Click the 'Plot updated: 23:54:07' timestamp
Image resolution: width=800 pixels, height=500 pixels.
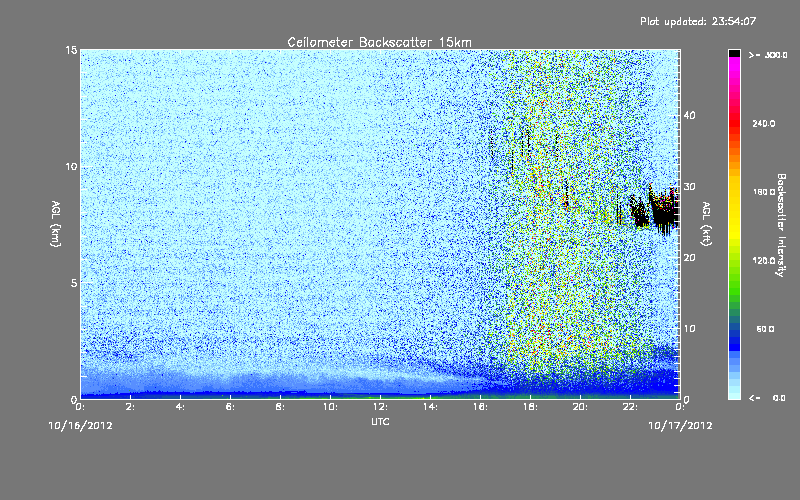[x=698, y=21]
